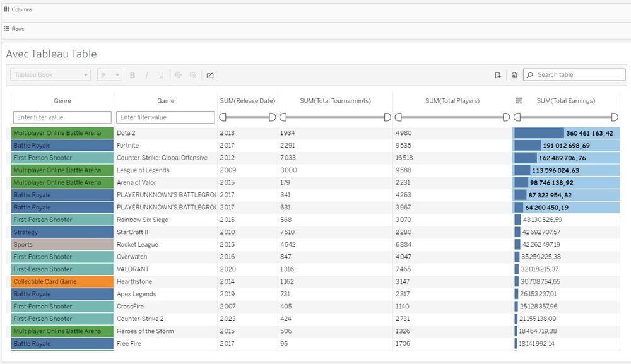The image size is (631, 364).
Task: Click the grey Sports genre cell
Action: coord(62,245)
